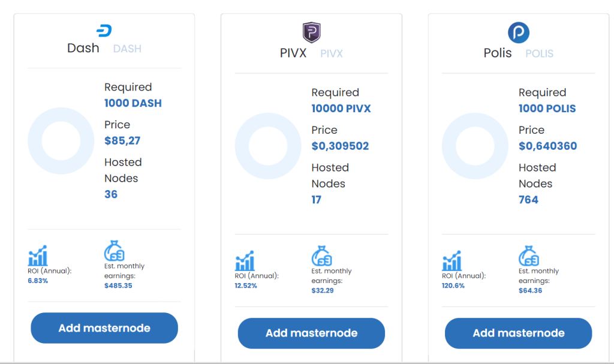
Task: Click the ROI chart icon on Dash card
Action: [38, 255]
